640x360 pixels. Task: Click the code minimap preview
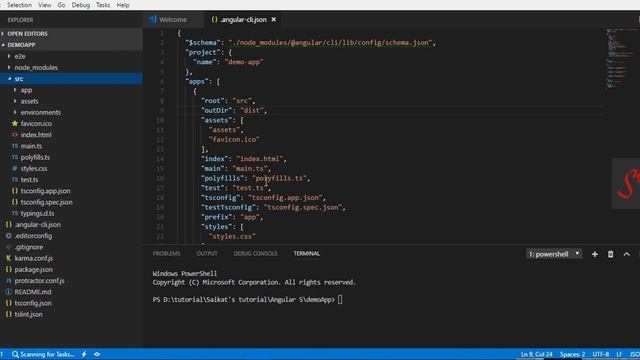[621, 58]
